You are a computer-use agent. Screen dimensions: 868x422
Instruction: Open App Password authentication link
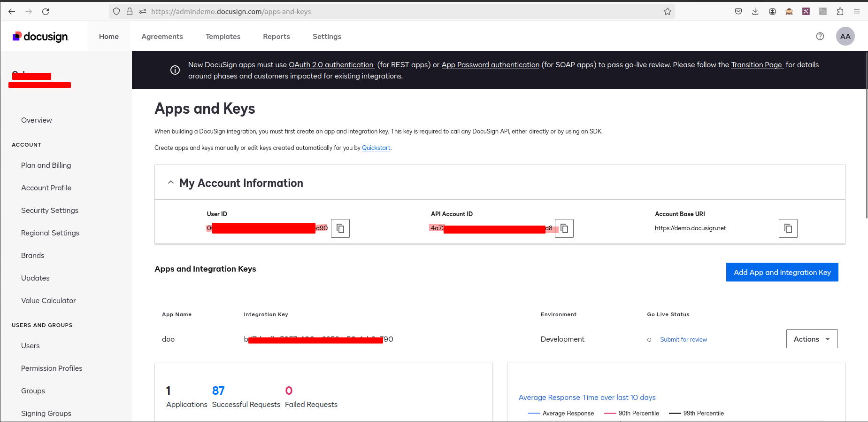click(x=491, y=65)
